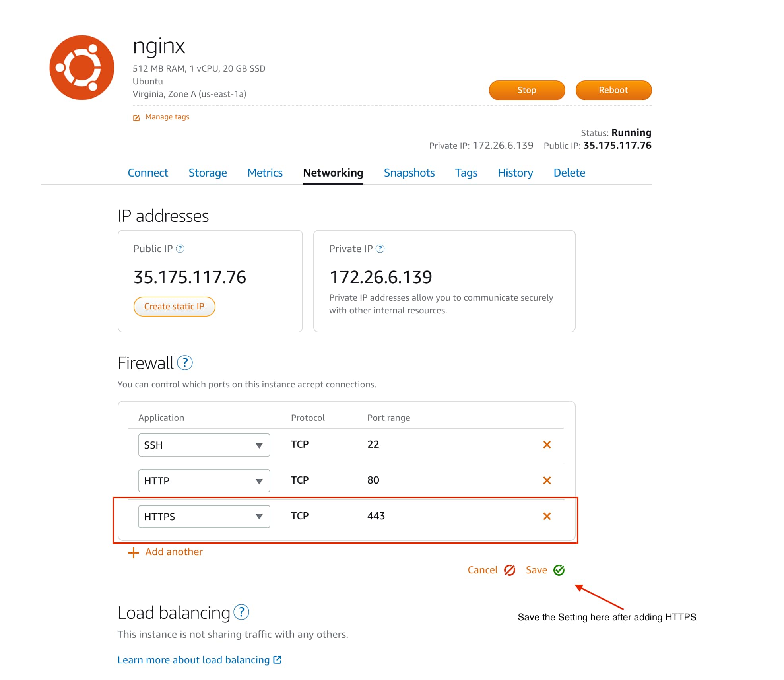The width and height of the screenshot is (784, 680).
Task: Switch to the Connect tab
Action: point(148,173)
